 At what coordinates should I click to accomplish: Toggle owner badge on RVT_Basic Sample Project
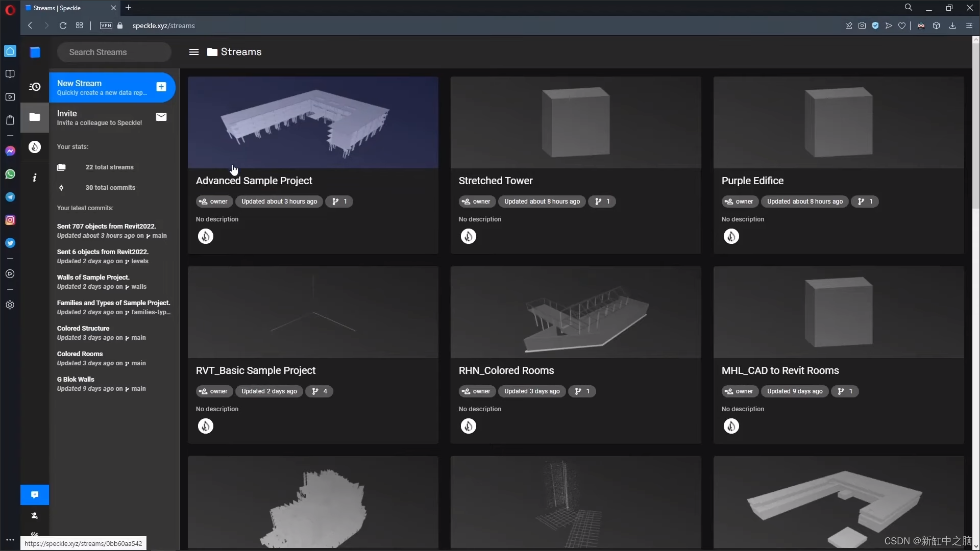214,391
